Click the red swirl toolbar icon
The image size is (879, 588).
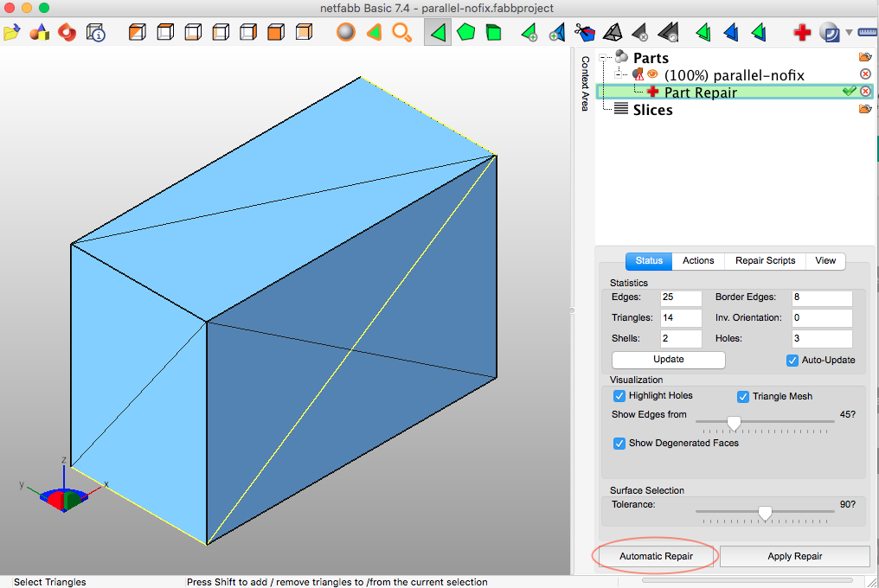pos(67,33)
